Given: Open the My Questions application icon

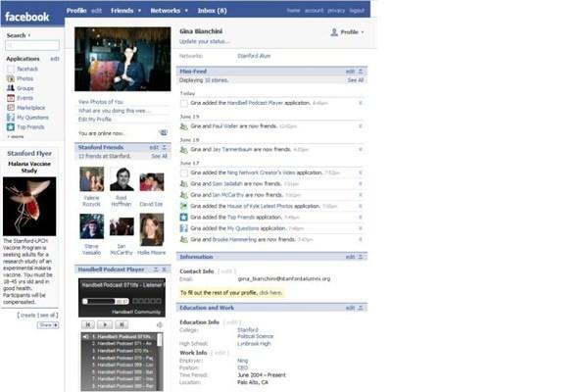Looking at the screenshot, I should tap(11, 118).
